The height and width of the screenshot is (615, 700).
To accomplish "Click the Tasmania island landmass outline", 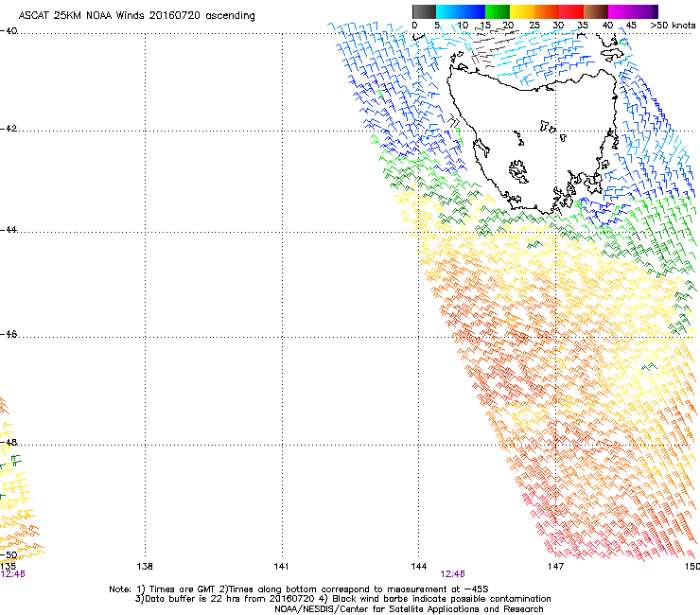I will (532, 141).
